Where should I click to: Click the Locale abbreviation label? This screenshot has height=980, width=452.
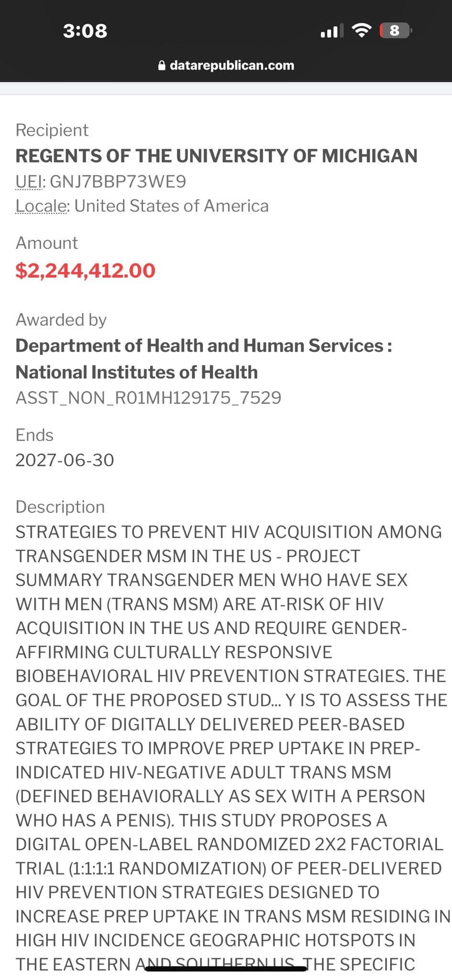pos(41,206)
